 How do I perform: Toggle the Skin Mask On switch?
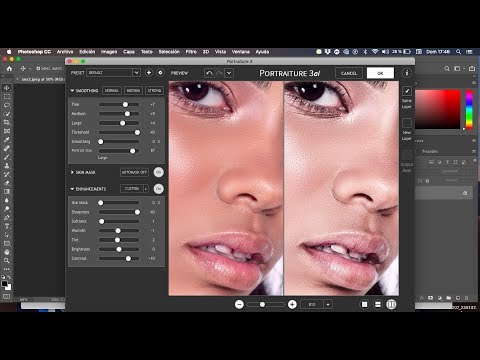tap(159, 172)
